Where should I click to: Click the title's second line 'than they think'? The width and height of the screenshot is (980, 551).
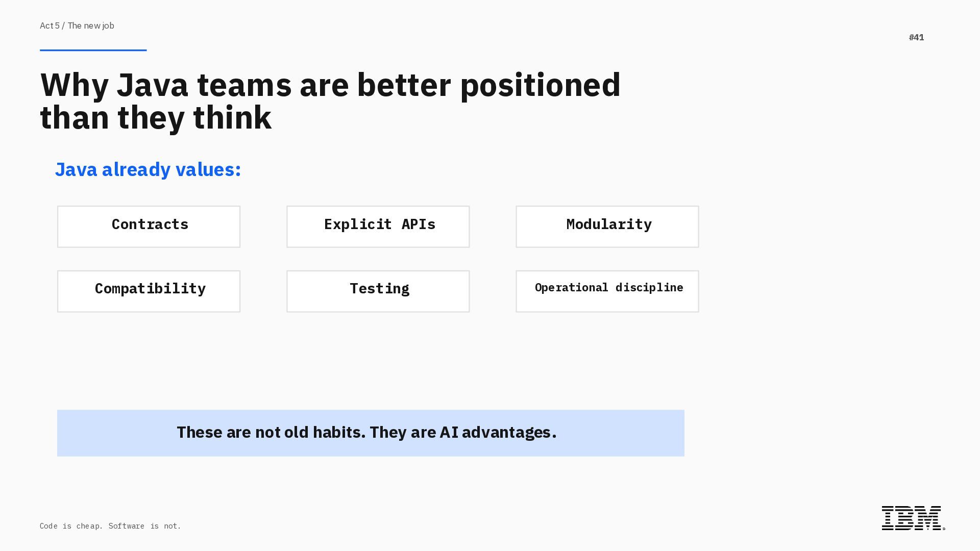[x=156, y=118]
